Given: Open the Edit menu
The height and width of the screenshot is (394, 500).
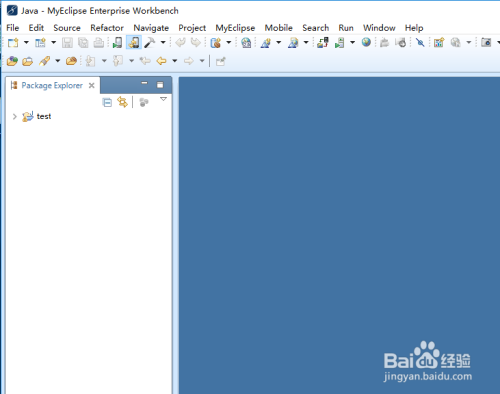Looking at the screenshot, I should click(36, 28).
